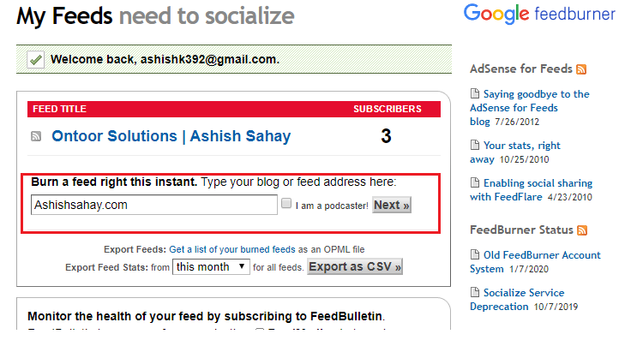Click the green checkmark welcome icon
619x364 pixels.
[35, 59]
